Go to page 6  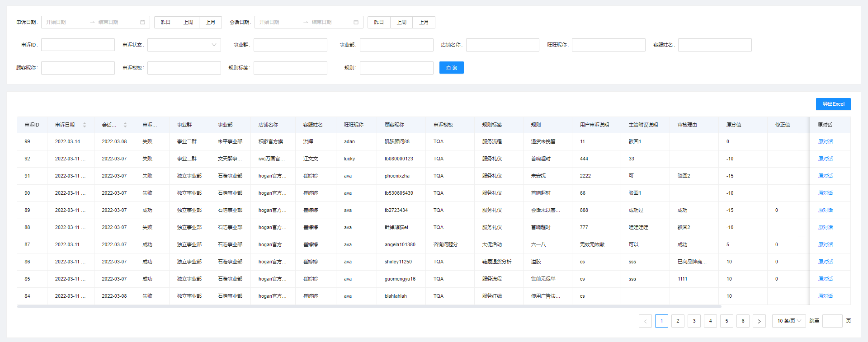coord(743,321)
